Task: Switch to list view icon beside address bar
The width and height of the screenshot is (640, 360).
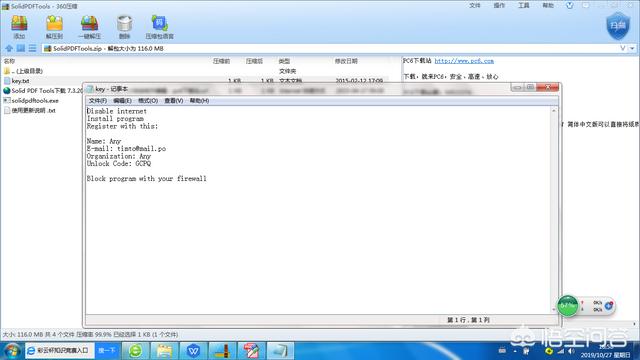Action: click(x=32, y=48)
